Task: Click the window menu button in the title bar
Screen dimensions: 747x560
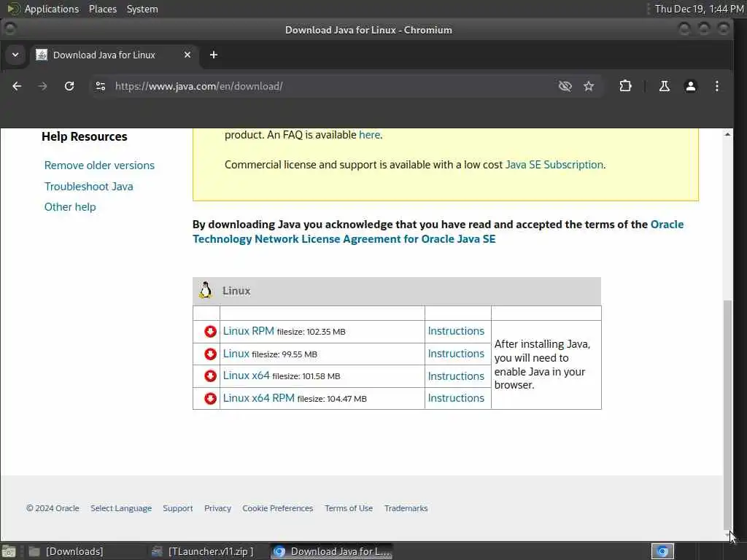Action: pos(10,29)
